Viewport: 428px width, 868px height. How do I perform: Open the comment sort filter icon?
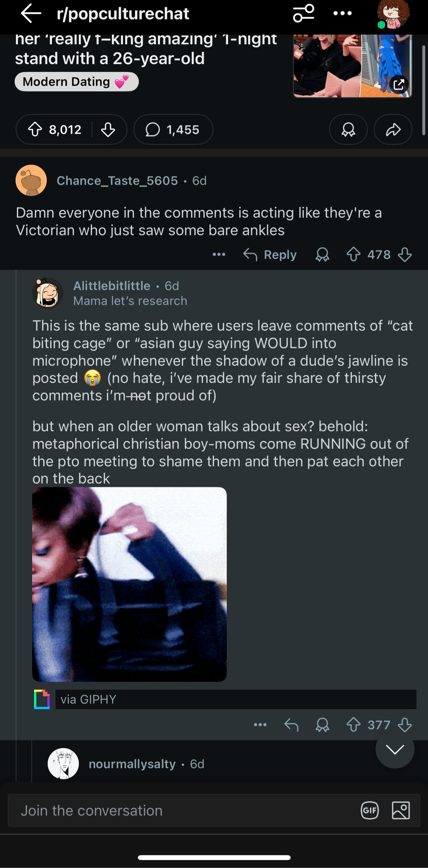point(303,14)
